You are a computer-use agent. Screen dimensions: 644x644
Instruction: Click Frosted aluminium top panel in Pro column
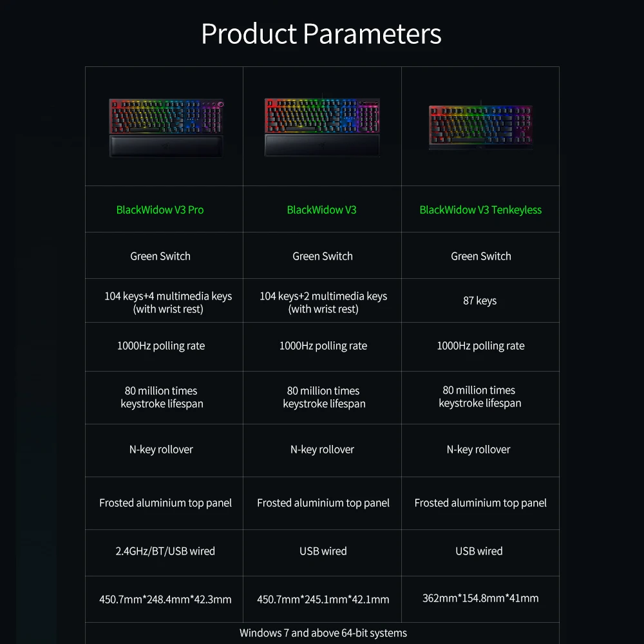pos(166,503)
